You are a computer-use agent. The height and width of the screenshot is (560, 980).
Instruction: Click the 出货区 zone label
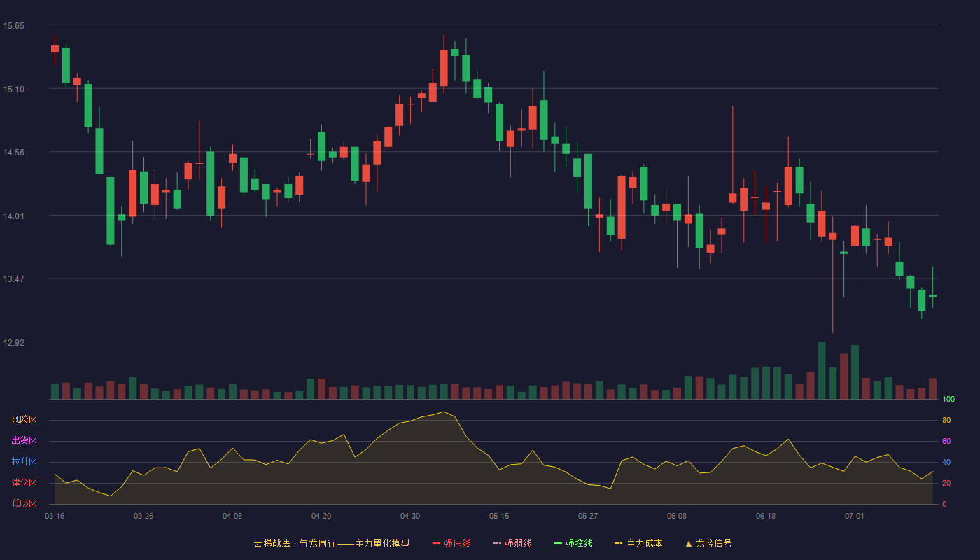tap(24, 441)
